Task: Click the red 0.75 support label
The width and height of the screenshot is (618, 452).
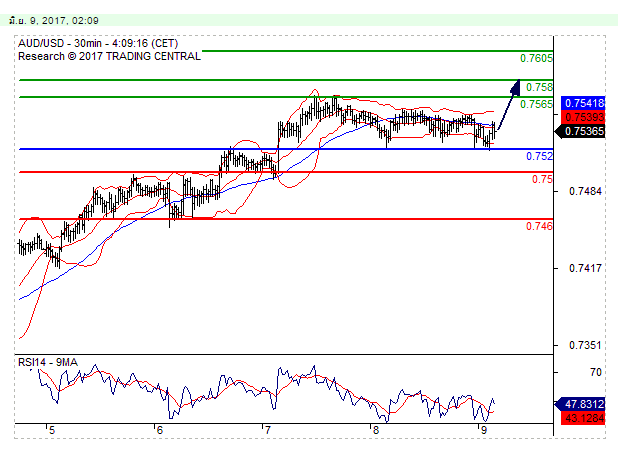Action: click(542, 179)
